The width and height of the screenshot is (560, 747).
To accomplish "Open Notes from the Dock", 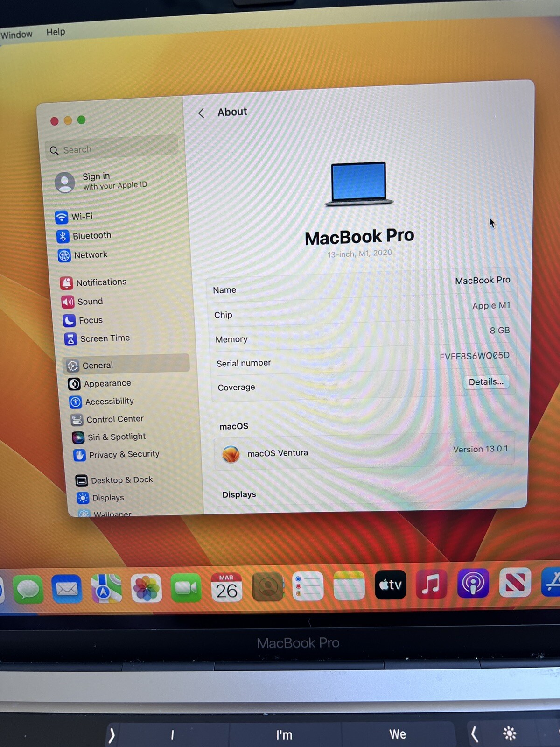I will [x=349, y=585].
